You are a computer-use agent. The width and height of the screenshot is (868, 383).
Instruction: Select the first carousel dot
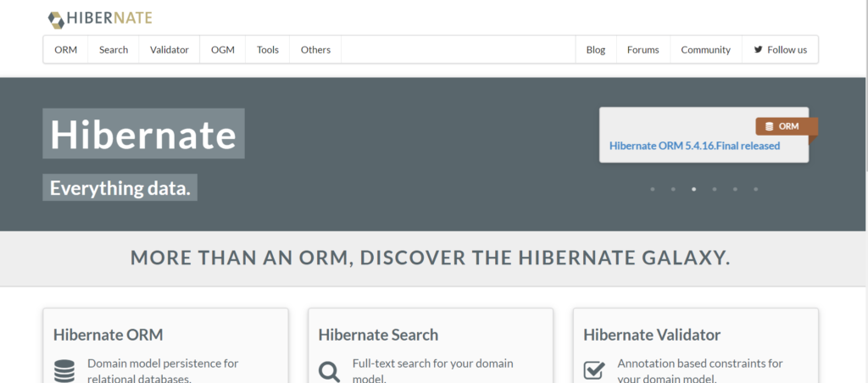[x=653, y=189]
